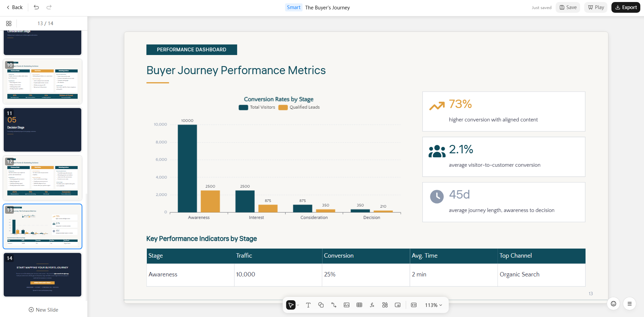Pick the connector line tool
The image size is (644, 317).
coord(334,305)
